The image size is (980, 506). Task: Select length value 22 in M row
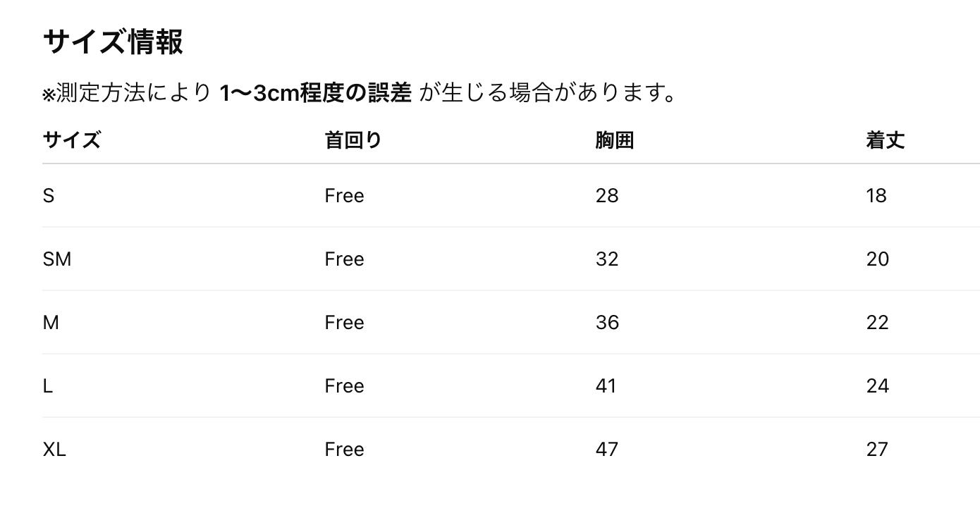878,323
